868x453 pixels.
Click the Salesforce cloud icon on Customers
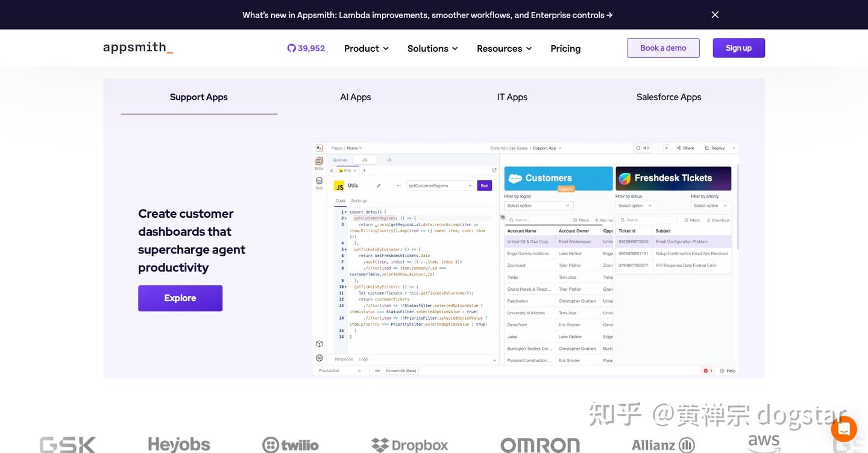pos(515,178)
